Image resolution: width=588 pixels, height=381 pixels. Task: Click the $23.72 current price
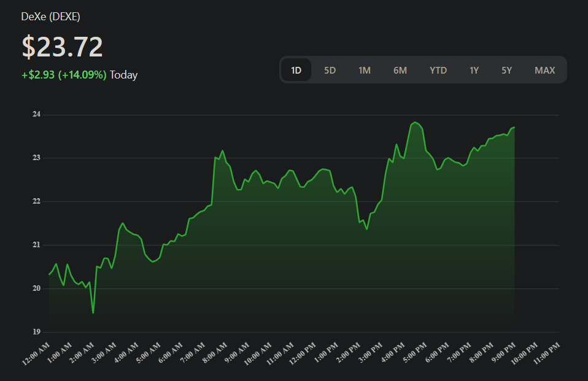(62, 47)
